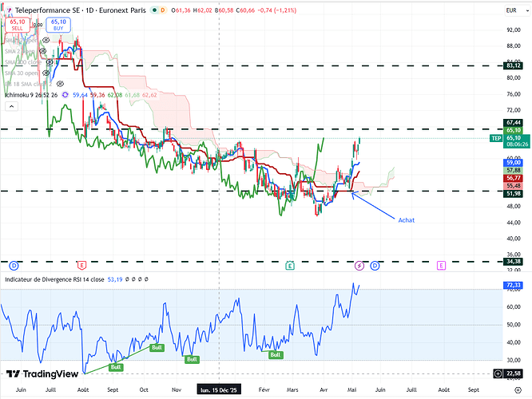Click the Ichimoku loading spinner icon

[x=66, y=95]
